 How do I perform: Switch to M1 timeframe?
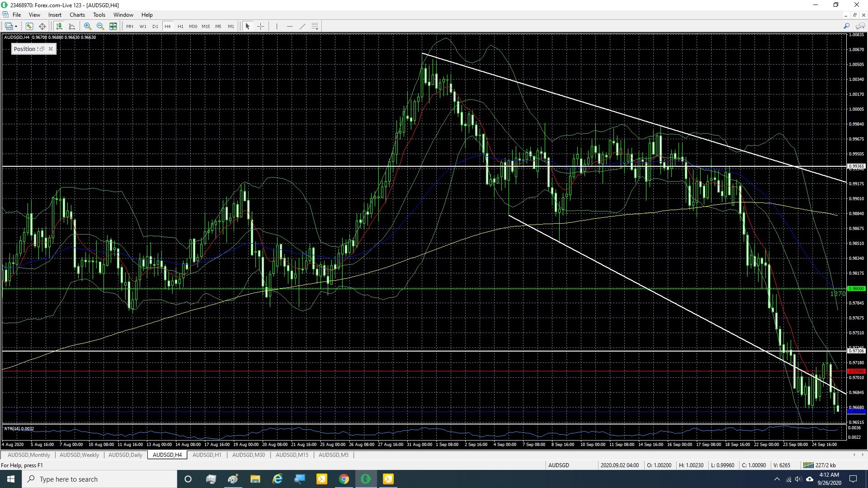click(x=231, y=26)
